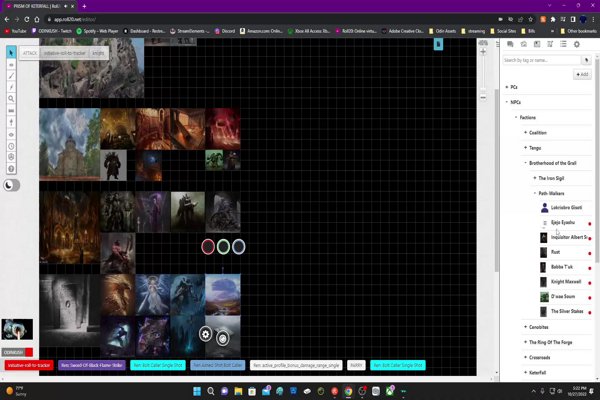Open the Dice Rolling d20 tool

point(11,157)
